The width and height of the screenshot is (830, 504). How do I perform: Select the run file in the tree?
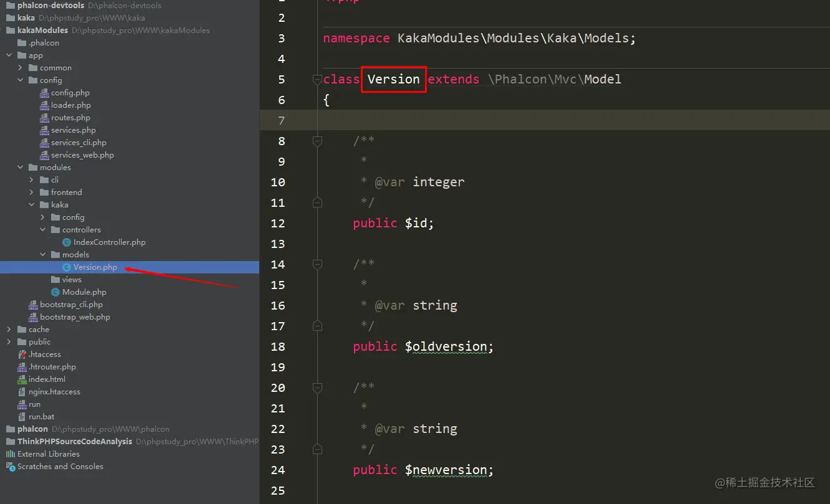coord(34,404)
